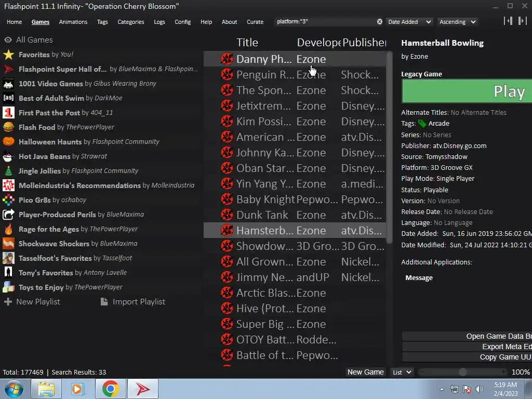
Task: Click the Shockwave icon beside Danny Phantom row
Action: [227, 59]
